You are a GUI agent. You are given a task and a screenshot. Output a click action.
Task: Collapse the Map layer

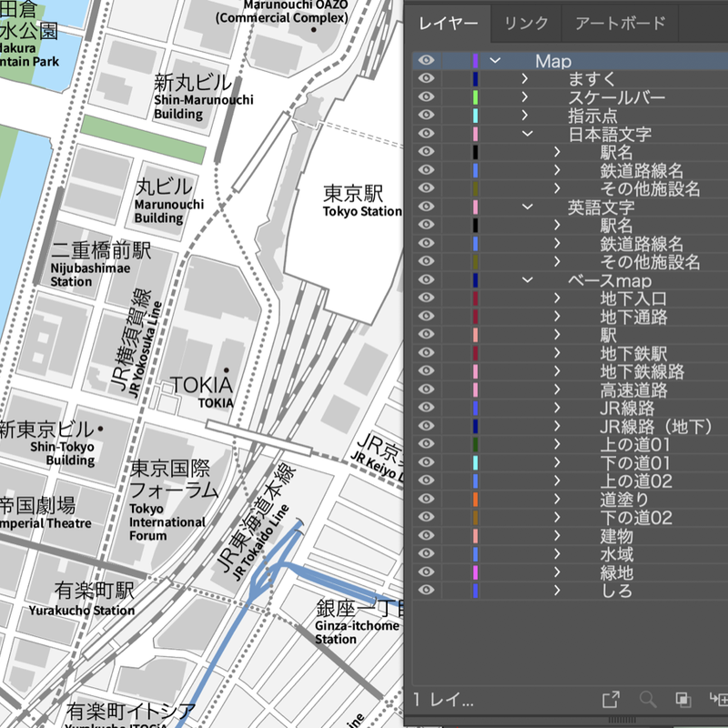coord(496,61)
